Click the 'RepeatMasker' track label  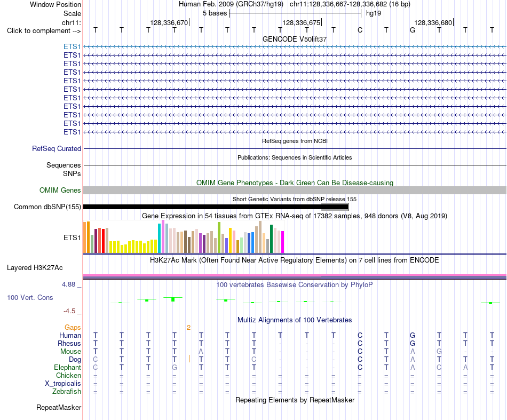tap(59, 408)
